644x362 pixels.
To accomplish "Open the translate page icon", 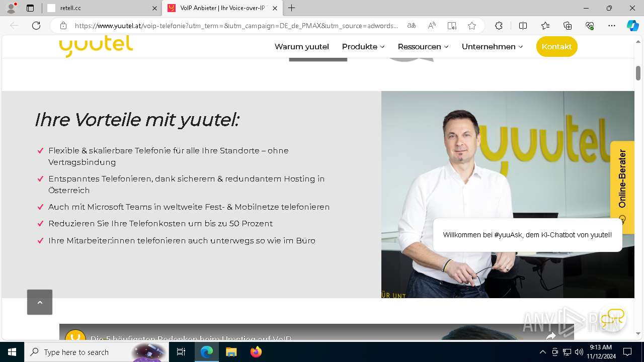I will (412, 26).
